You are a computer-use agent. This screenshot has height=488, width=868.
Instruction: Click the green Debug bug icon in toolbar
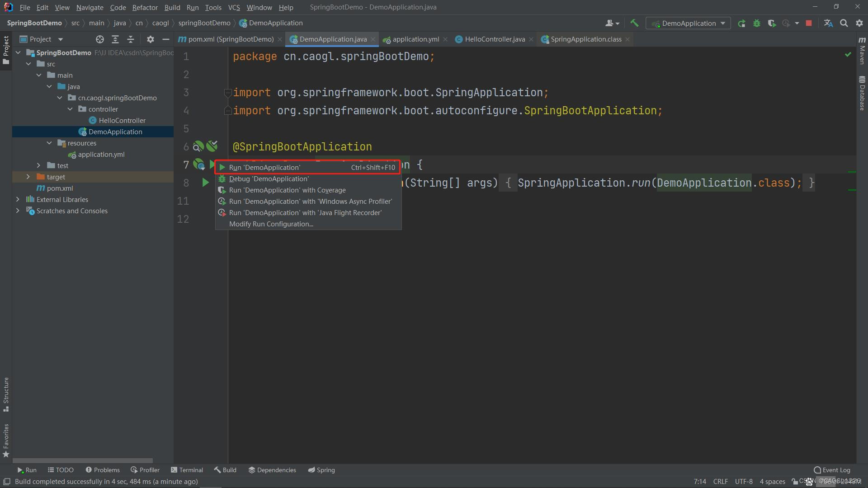pos(756,23)
